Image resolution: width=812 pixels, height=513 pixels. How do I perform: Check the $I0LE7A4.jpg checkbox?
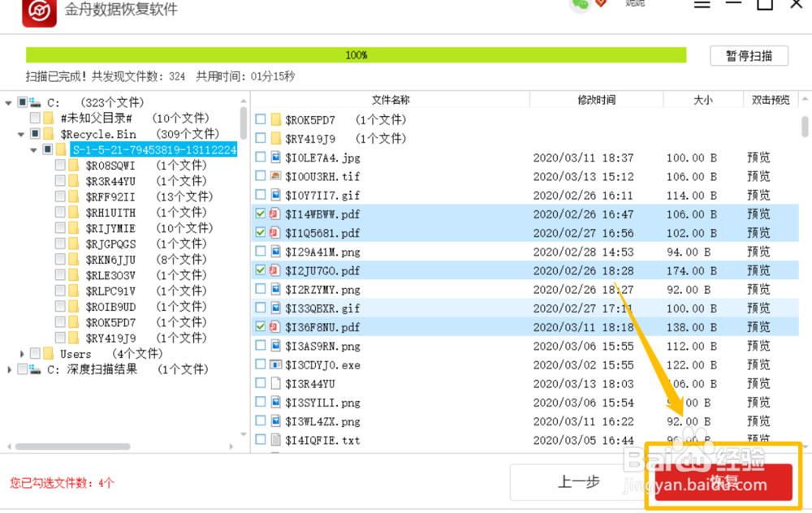261,157
